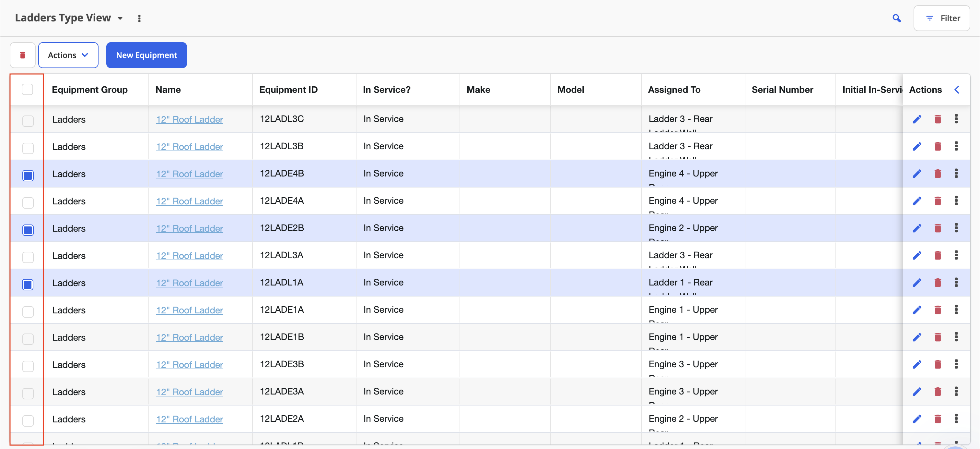Sort by Assigned To column header
This screenshot has width=980, height=449.
pyautogui.click(x=674, y=90)
